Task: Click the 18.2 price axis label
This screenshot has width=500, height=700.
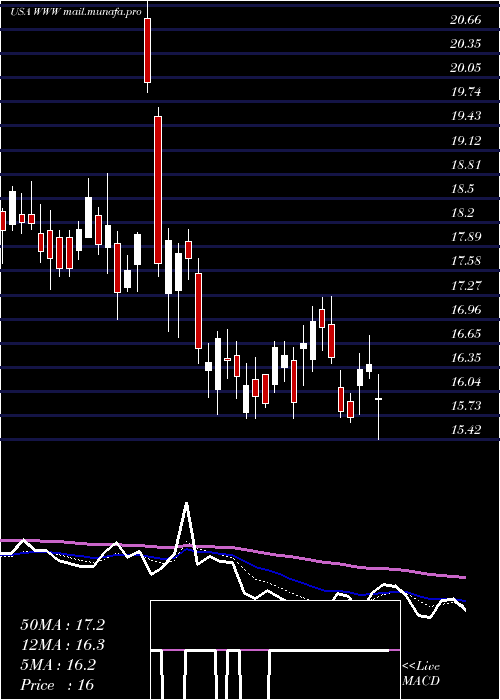Action: (x=462, y=213)
